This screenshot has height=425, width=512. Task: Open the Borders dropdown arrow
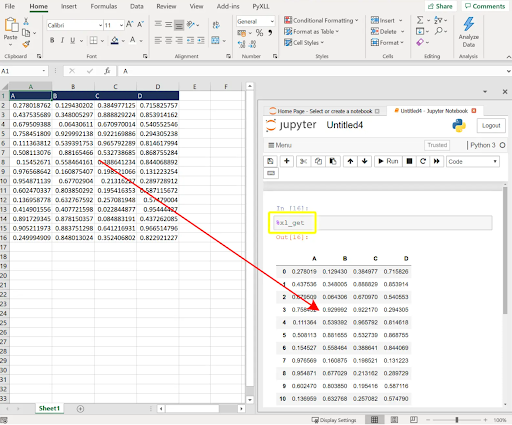click(x=102, y=41)
